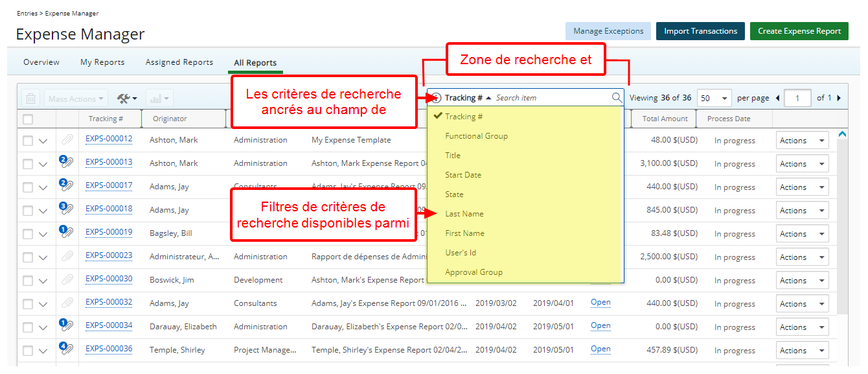Open the EXPS-000023 tracking link
Image resolution: width=868 pixels, height=374 pixels.
[x=109, y=255]
